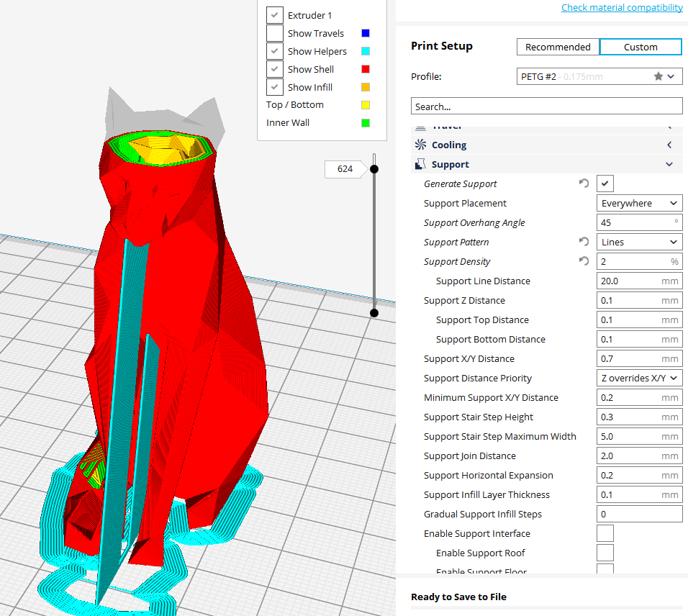Reset the Generate Support setting
This screenshot has height=616, width=688.
click(x=584, y=184)
